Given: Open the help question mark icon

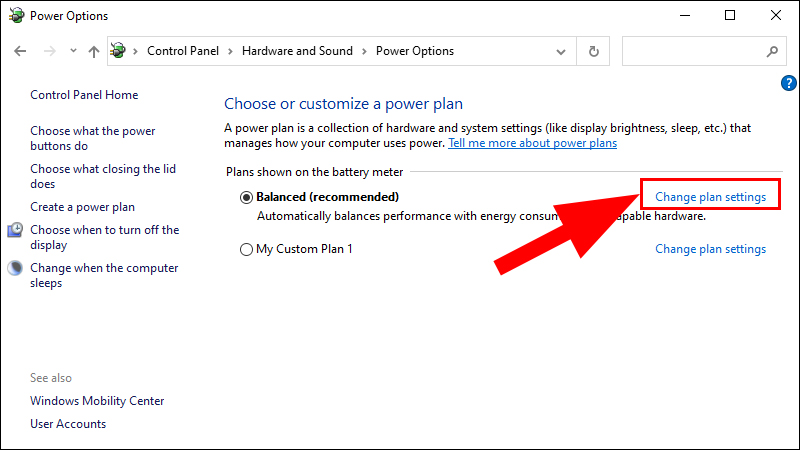Looking at the screenshot, I should pos(787,83).
